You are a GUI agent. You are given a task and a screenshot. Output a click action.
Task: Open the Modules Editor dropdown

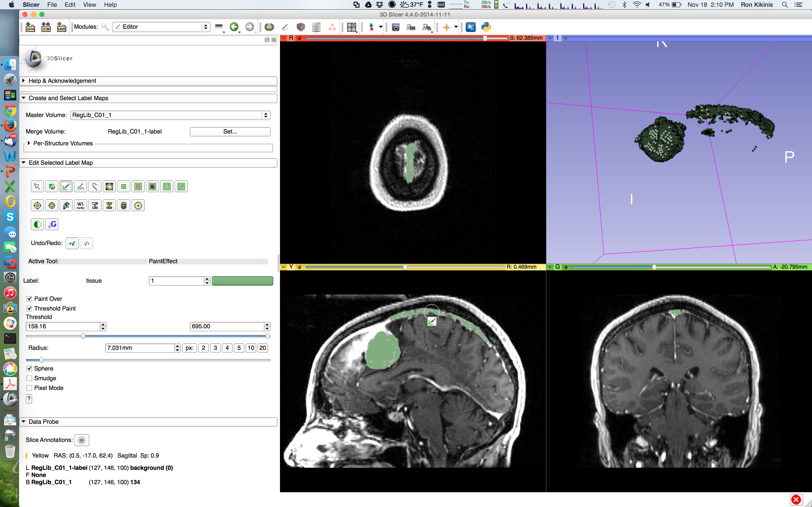pyautogui.click(x=161, y=27)
